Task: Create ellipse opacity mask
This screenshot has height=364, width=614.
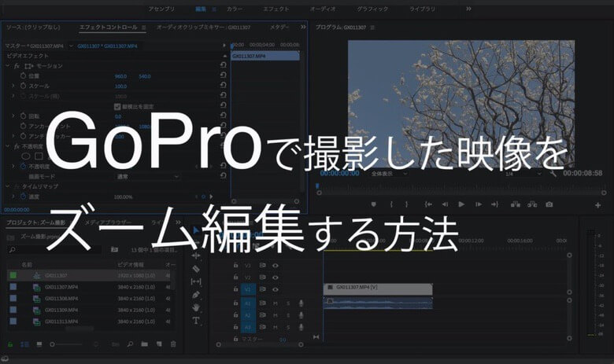Action: [x=26, y=156]
